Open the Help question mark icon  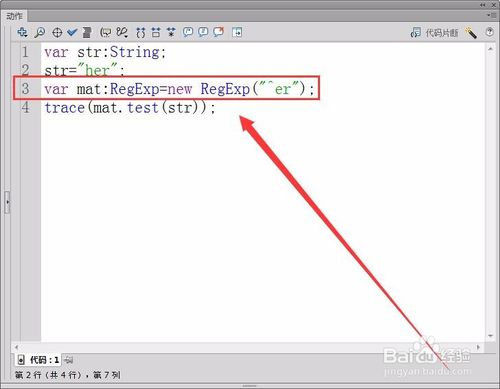(489, 32)
